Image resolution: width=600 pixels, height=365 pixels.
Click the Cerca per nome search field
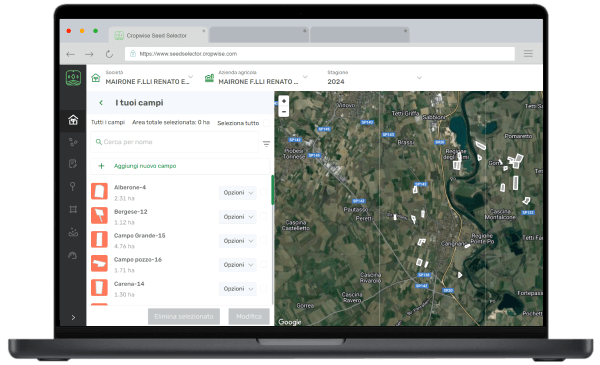(x=174, y=142)
